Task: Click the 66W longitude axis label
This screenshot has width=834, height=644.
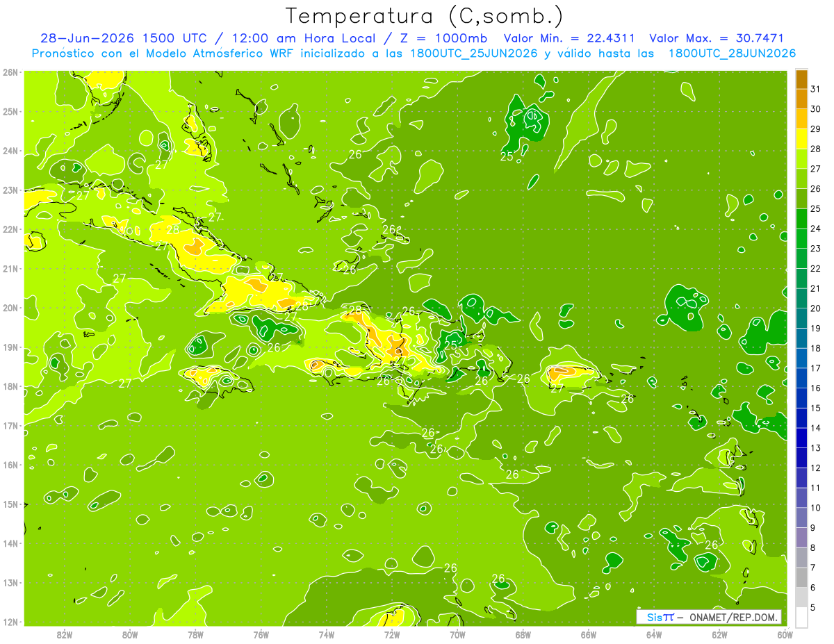Action: [588, 634]
